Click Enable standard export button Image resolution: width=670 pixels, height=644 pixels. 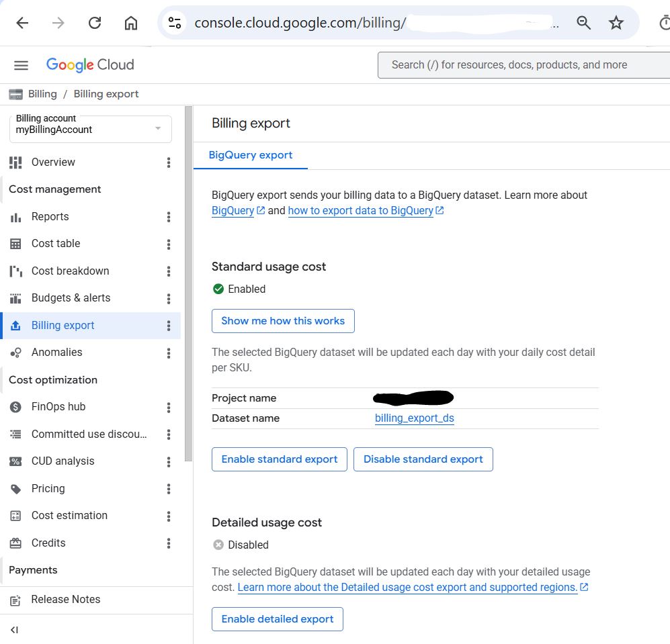(x=280, y=459)
